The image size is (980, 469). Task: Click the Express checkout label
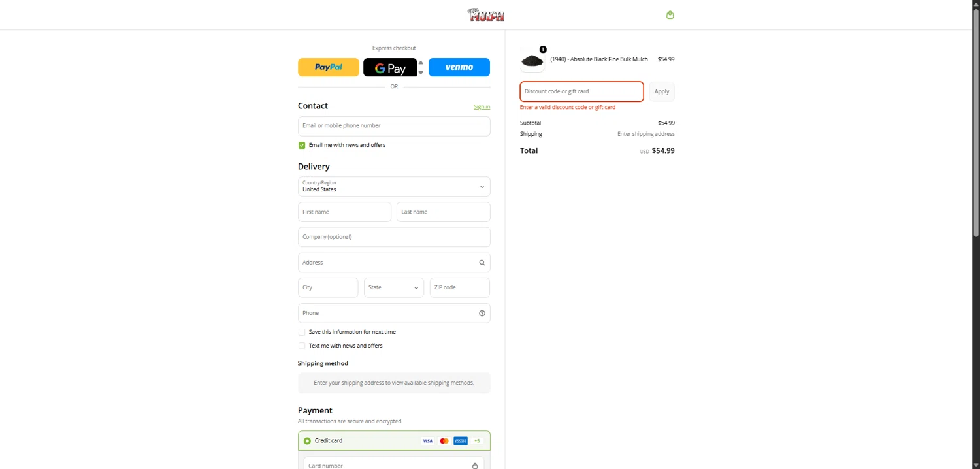394,48
